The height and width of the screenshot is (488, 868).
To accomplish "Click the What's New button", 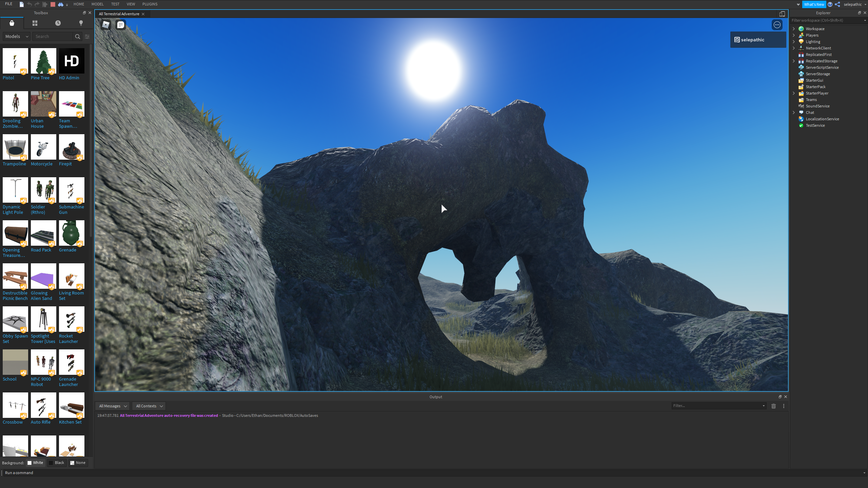I will tap(814, 4).
